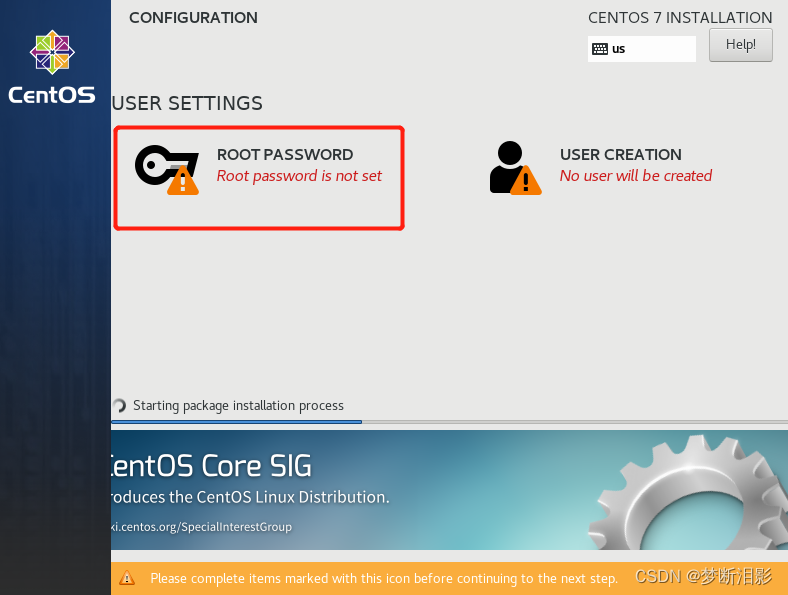Screen dimensions: 788x595
Task: Click 'Starting package installation process' status text
Action: point(238,406)
